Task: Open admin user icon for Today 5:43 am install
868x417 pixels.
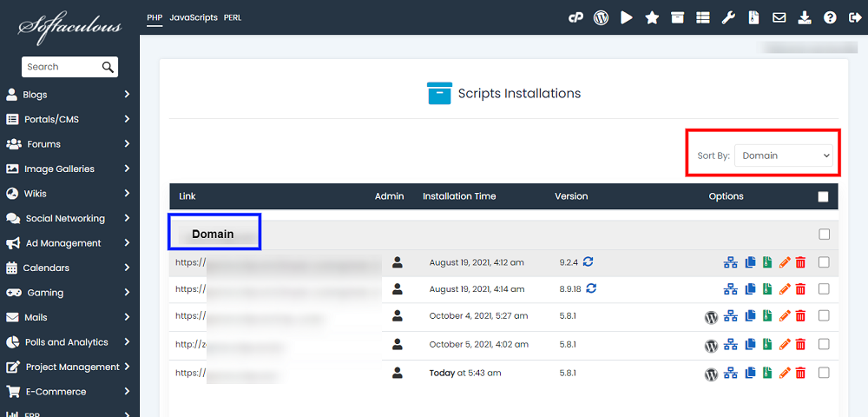Action: pos(397,373)
